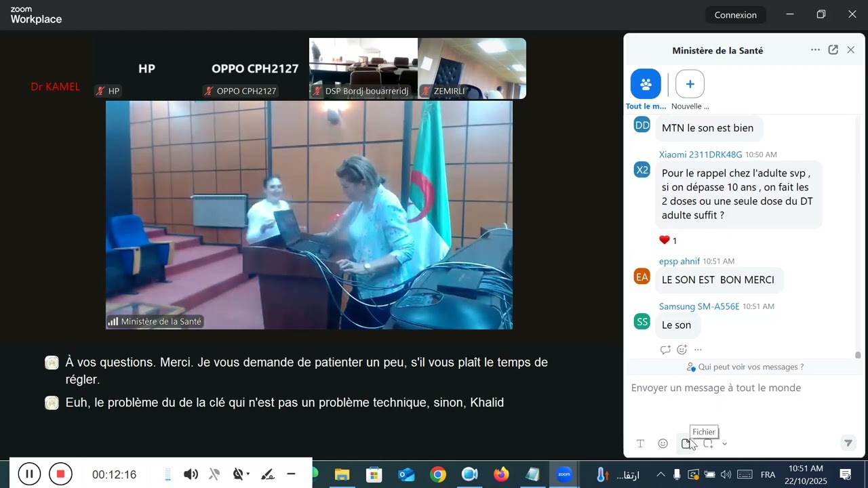Close the Ministère de la Santé chat panel
Image resolution: width=868 pixels, height=488 pixels.
point(850,50)
